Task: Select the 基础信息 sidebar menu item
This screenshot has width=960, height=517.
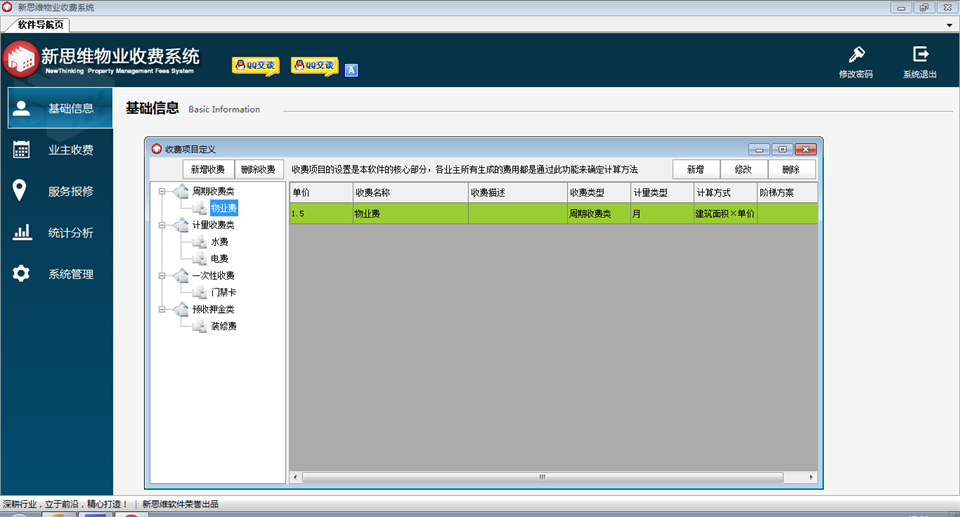Action: coord(60,108)
